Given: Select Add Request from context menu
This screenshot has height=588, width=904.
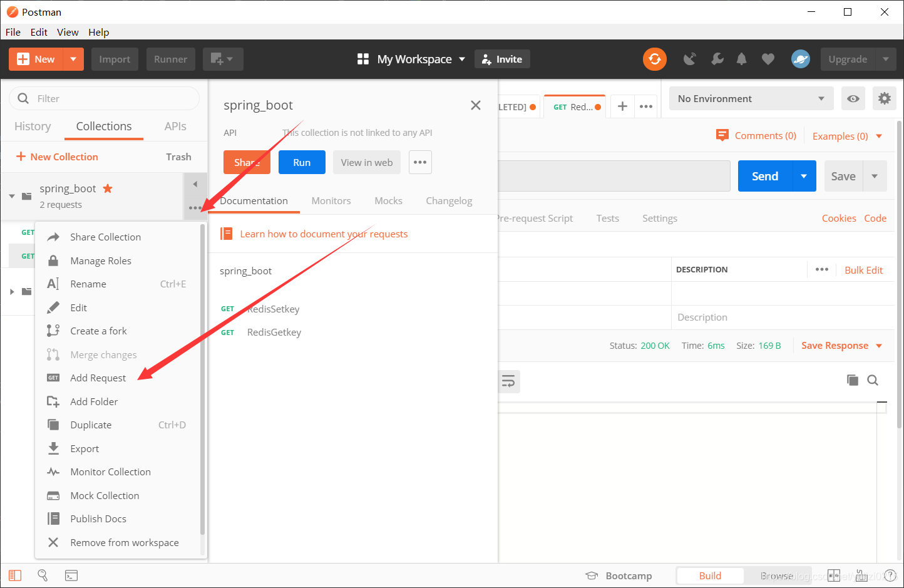Looking at the screenshot, I should pos(98,378).
